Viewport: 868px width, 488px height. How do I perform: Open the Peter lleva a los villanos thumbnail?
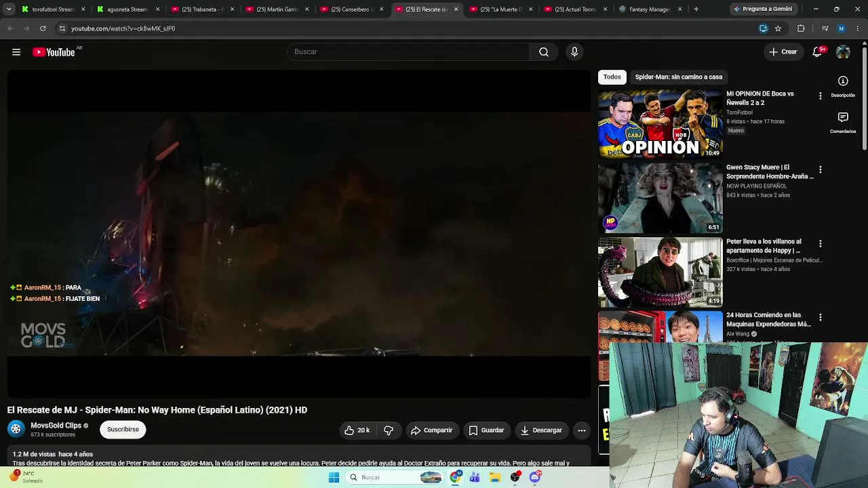click(660, 272)
